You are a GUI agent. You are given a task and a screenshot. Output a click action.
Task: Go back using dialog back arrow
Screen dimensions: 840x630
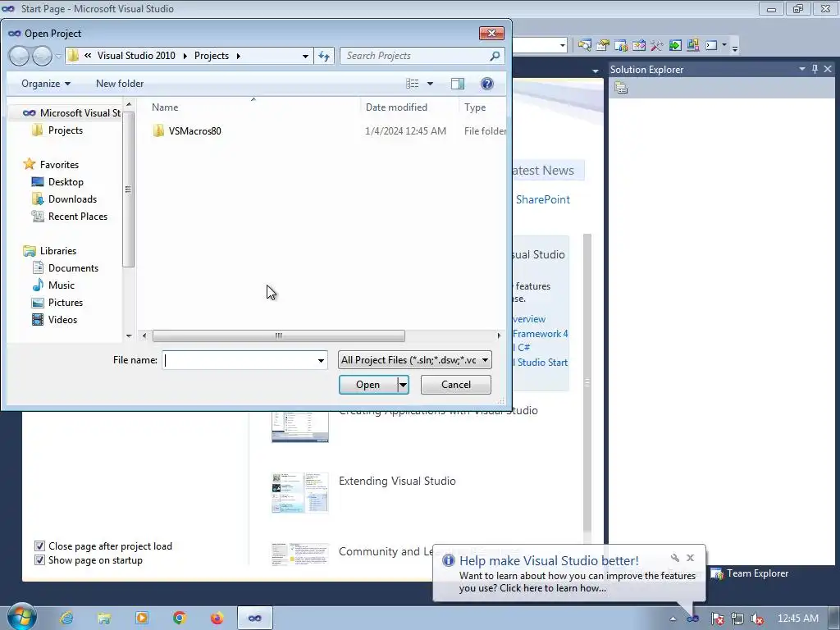19,56
